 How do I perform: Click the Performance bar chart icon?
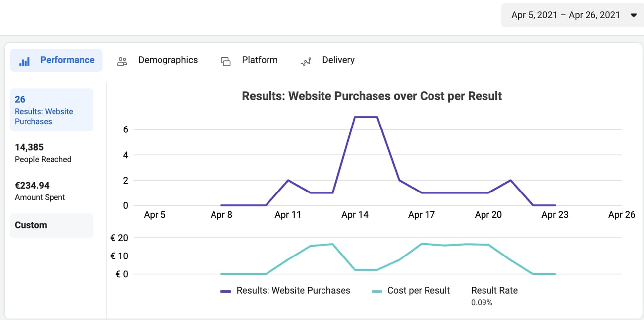point(24,61)
